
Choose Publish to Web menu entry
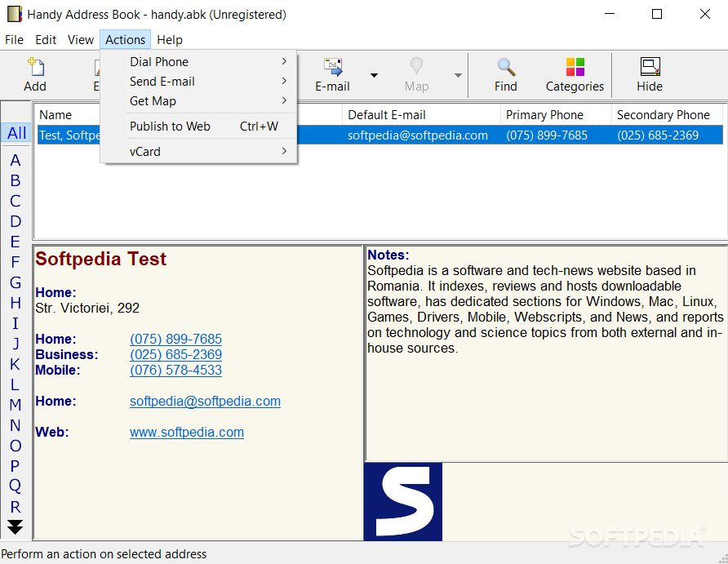click(x=198, y=127)
